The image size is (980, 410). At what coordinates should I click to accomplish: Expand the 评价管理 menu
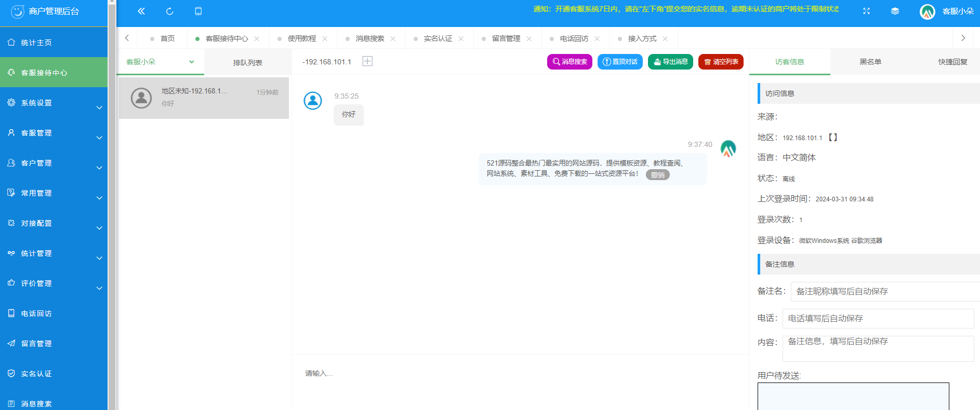[x=54, y=283]
